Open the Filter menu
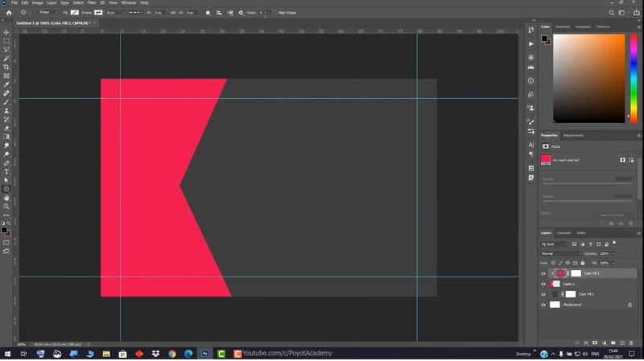The width and height of the screenshot is (644, 361). pyautogui.click(x=92, y=3)
